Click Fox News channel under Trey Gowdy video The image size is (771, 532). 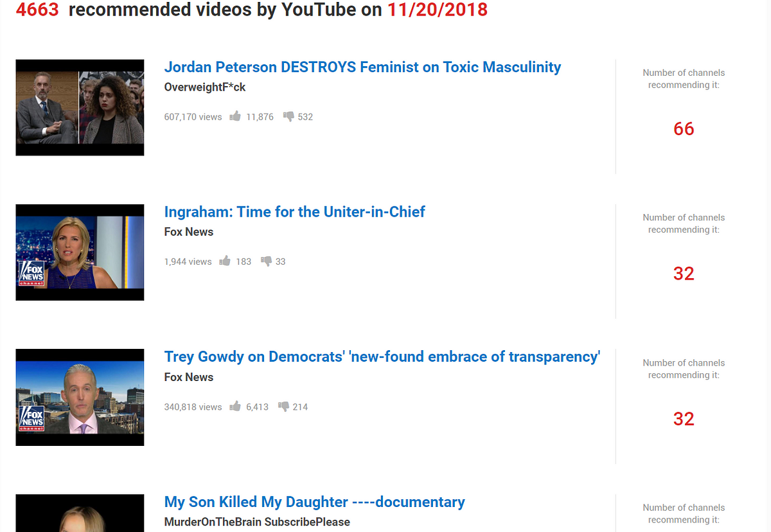189,377
